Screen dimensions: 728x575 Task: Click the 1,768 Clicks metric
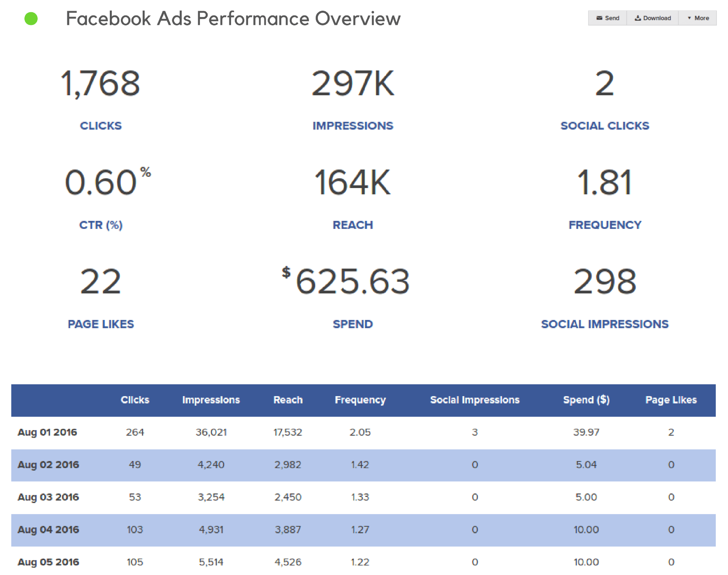[100, 83]
